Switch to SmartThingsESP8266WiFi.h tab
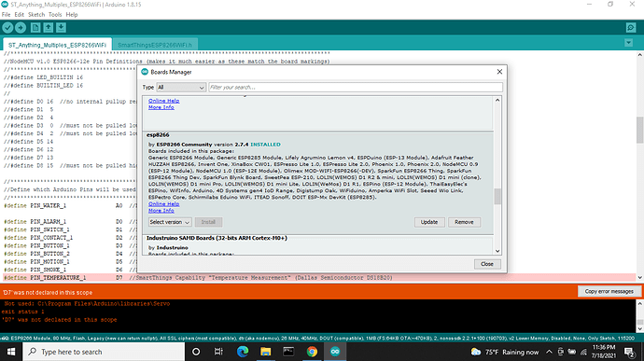Viewport: 644px width, 361px height. click(x=154, y=45)
